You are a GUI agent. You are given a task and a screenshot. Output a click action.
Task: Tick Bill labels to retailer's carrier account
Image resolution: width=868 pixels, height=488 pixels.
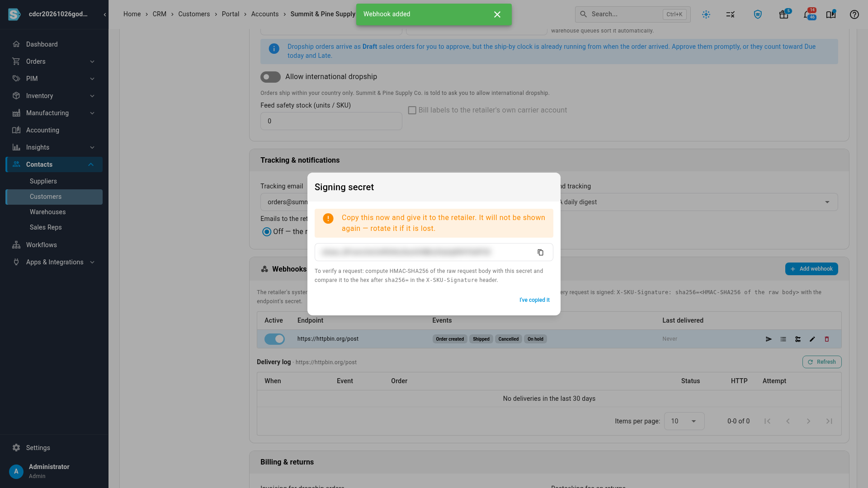click(x=412, y=110)
